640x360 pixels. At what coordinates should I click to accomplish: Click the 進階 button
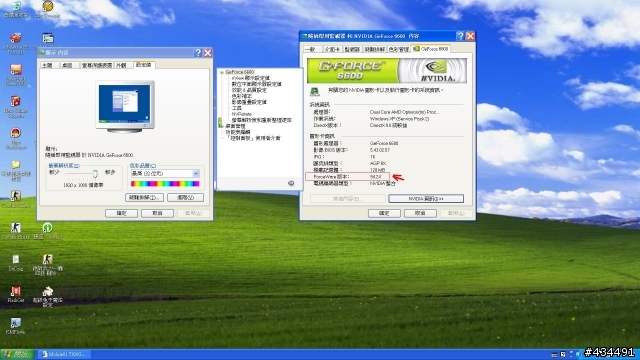point(185,198)
